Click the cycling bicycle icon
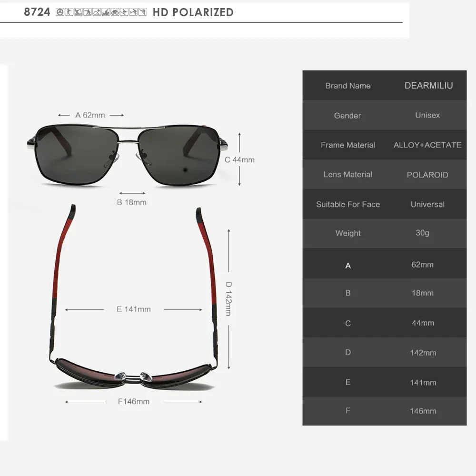476x476 pixels. 115,12
